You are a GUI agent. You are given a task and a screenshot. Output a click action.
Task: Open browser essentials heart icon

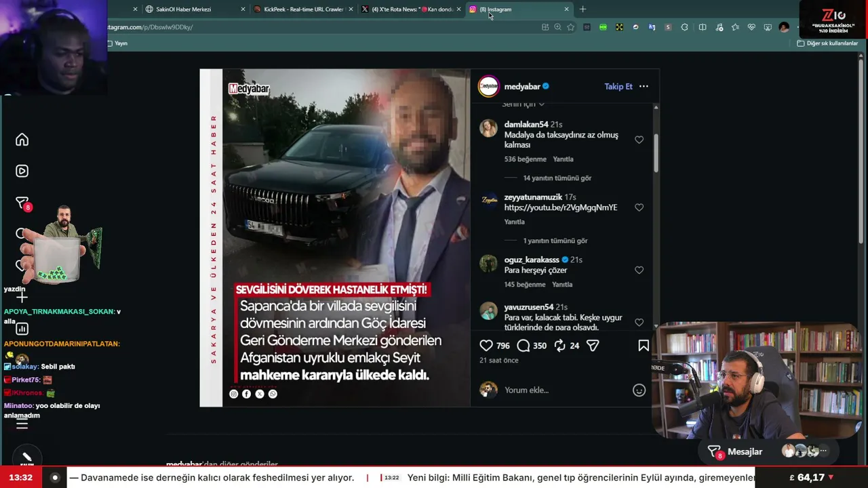click(x=751, y=27)
